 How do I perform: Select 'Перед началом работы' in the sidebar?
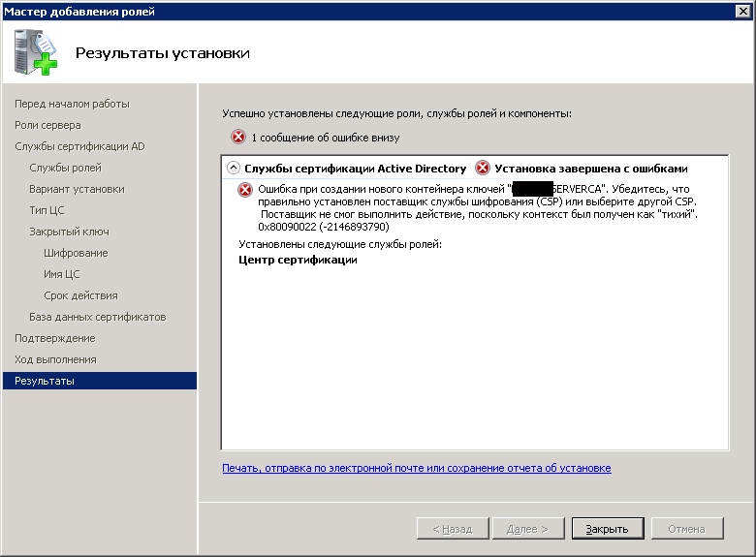coord(72,104)
